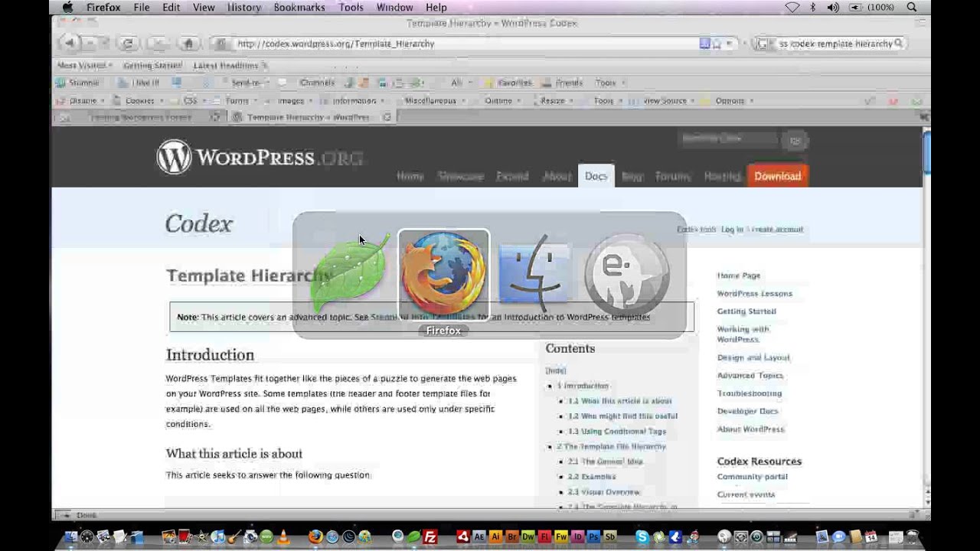Choose Firefox in the app switcher overlay

(443, 274)
